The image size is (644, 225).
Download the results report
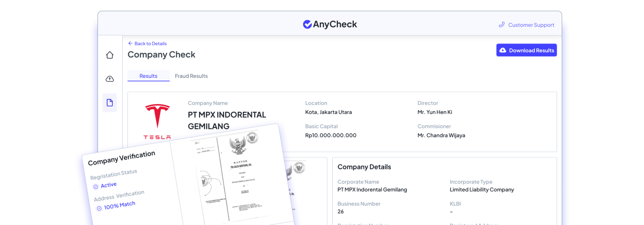526,50
